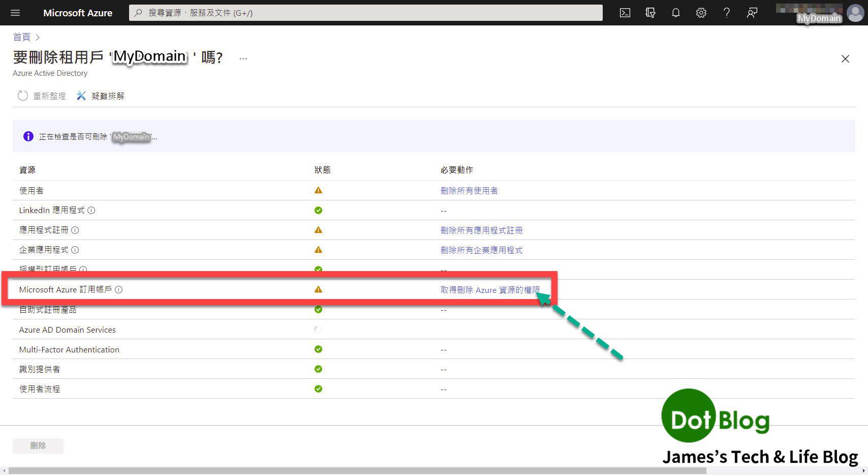Open the portal hamburger menu
This screenshot has width=868, height=475.
click(x=15, y=13)
